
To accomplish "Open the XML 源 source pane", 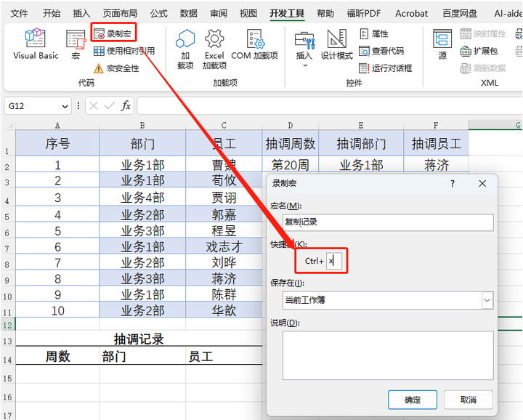I will (442, 45).
